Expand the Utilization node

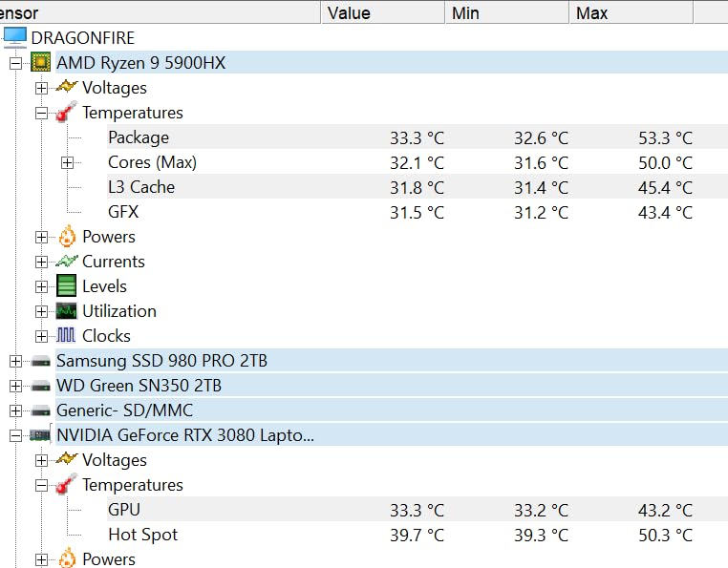41,311
